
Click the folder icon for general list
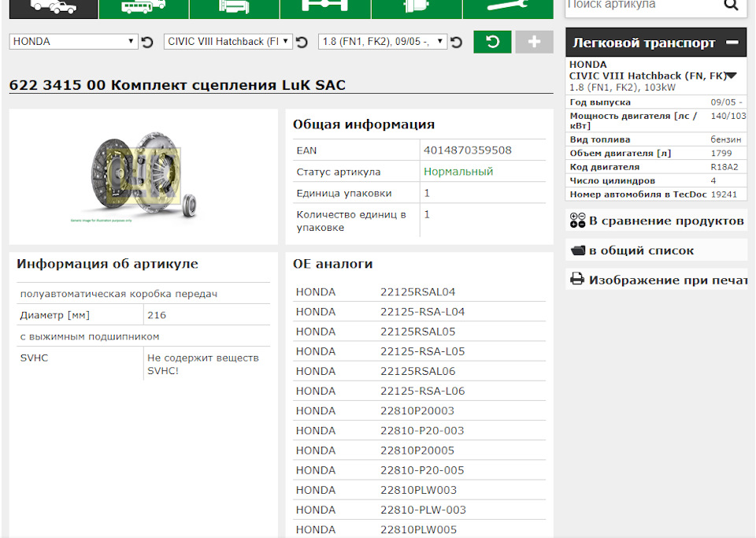click(x=577, y=250)
